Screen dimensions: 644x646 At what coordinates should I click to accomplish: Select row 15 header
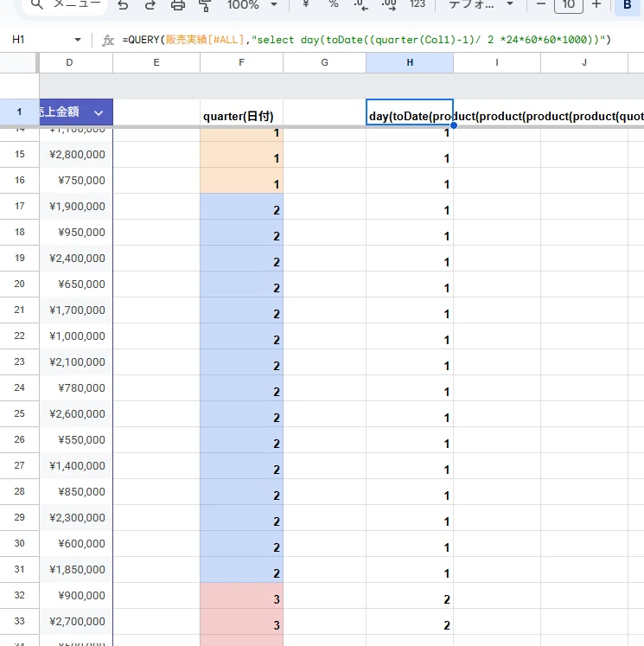pyautogui.click(x=19, y=155)
